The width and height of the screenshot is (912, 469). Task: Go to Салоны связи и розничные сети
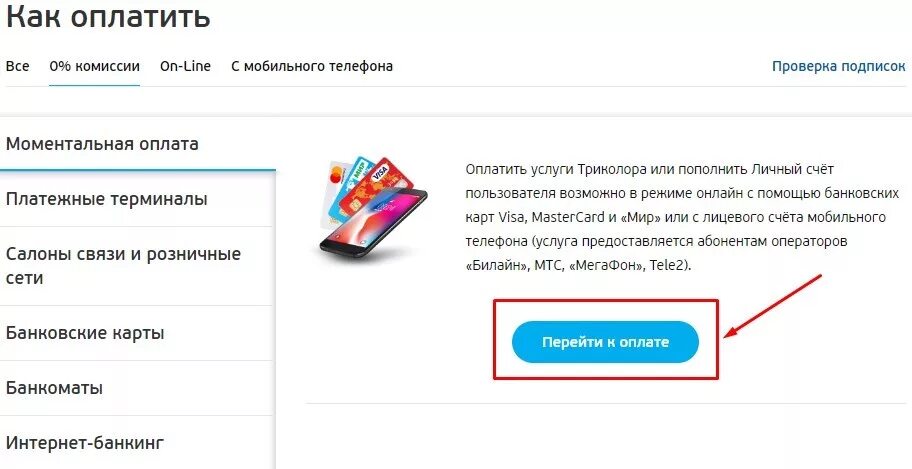pos(136,266)
